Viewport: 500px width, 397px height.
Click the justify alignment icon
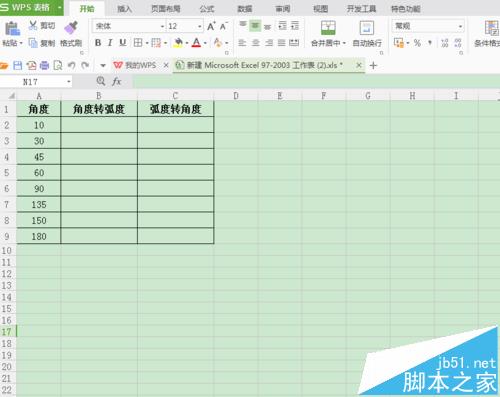click(282, 43)
